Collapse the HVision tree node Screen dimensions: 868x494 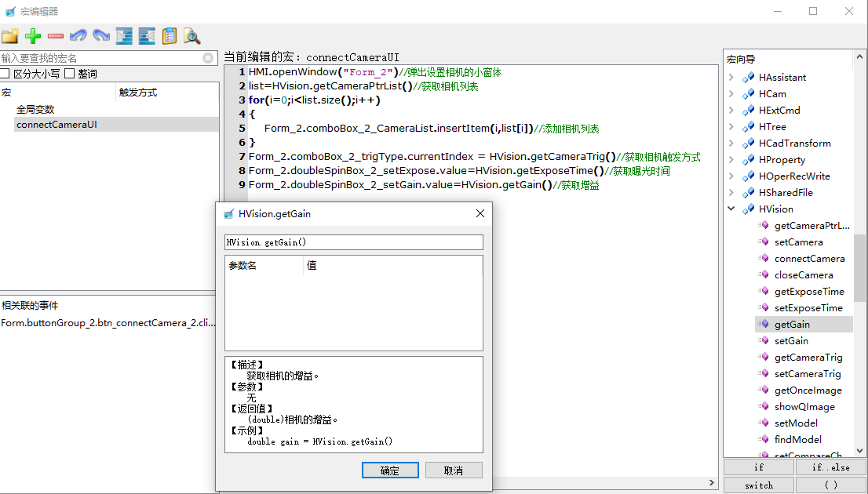pyautogui.click(x=731, y=209)
